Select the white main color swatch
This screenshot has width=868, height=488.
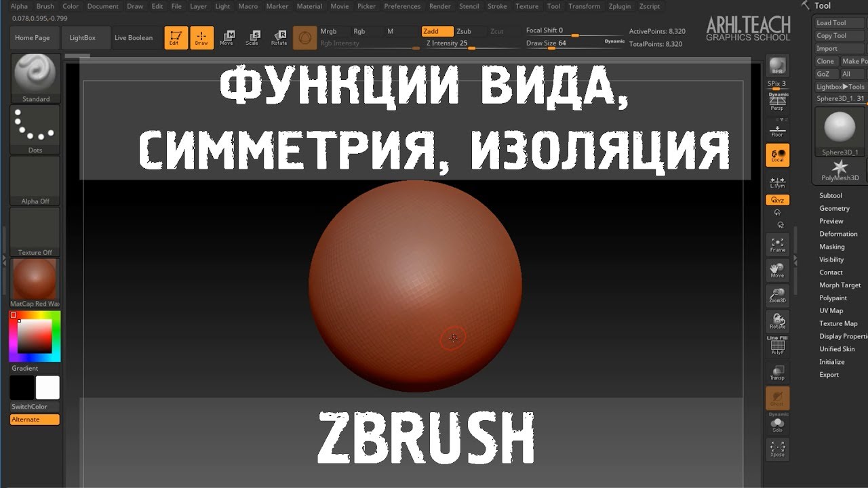click(x=47, y=388)
